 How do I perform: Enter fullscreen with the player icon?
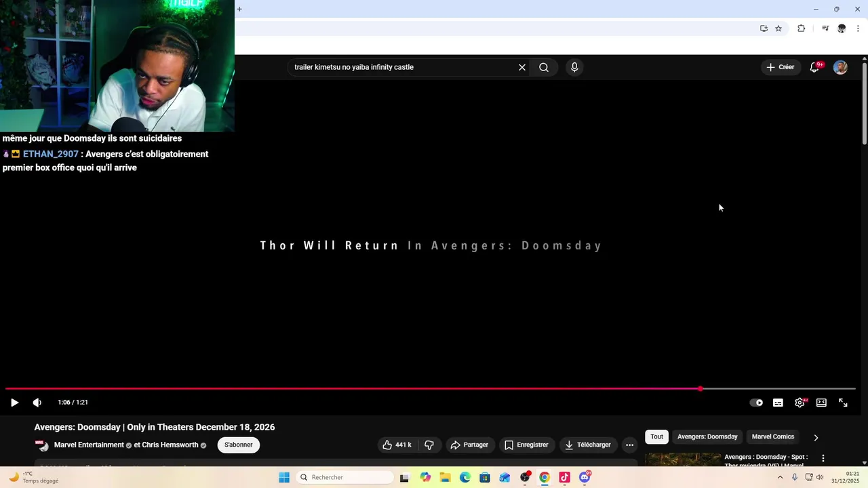click(x=843, y=403)
